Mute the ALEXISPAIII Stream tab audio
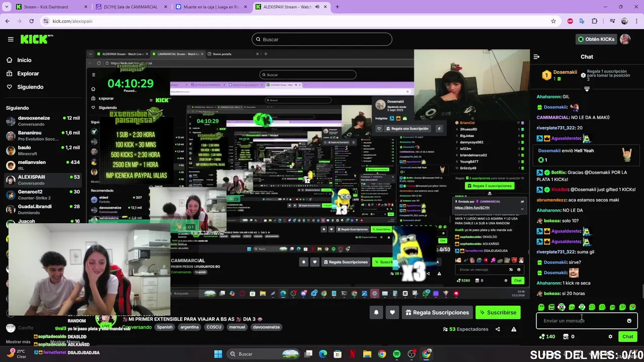This screenshot has height=362, width=644. [x=317, y=7]
